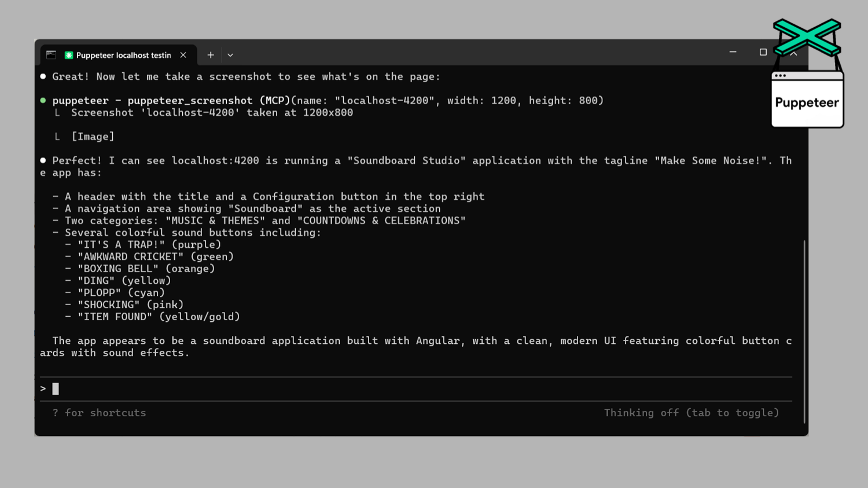Click the terminal's vertical scrollbar thumb
Screen dimensions: 868x488
pos(804,336)
